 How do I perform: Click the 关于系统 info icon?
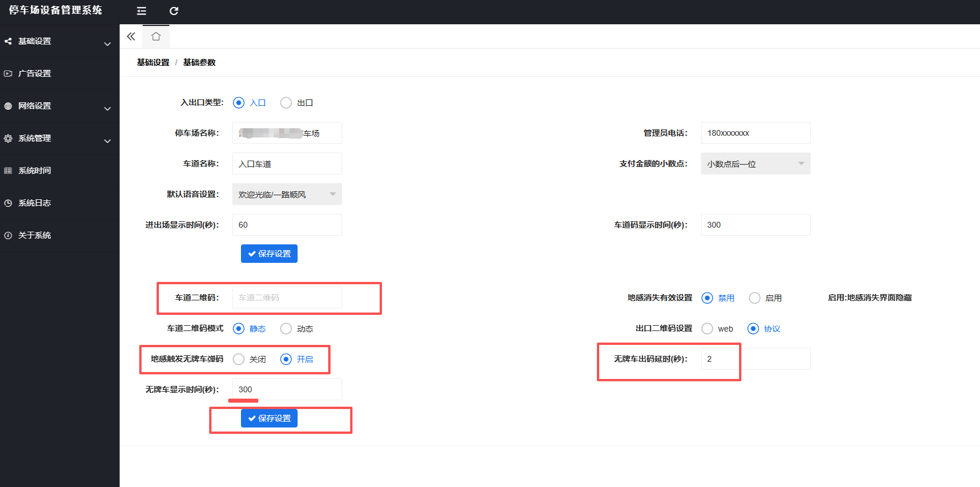(x=8, y=235)
